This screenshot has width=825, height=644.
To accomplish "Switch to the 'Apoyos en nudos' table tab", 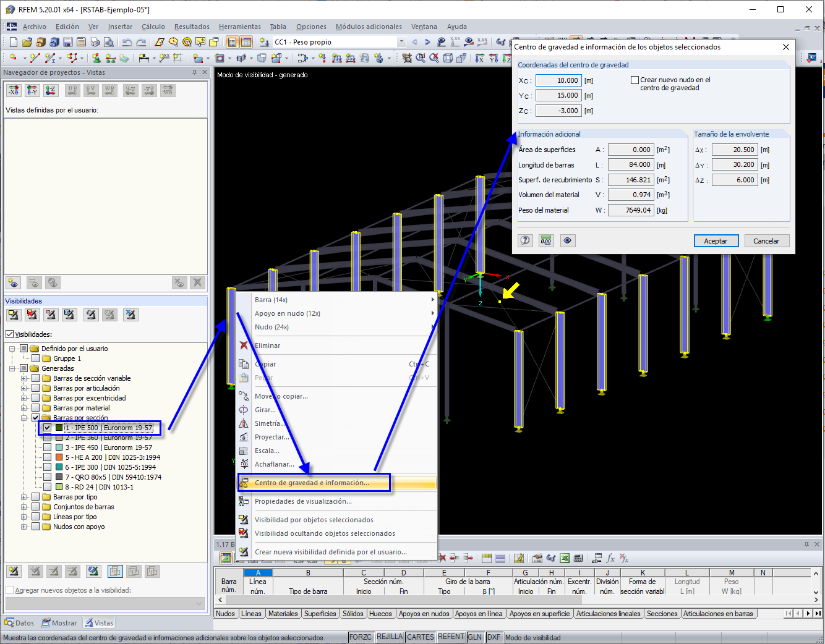I will point(424,614).
